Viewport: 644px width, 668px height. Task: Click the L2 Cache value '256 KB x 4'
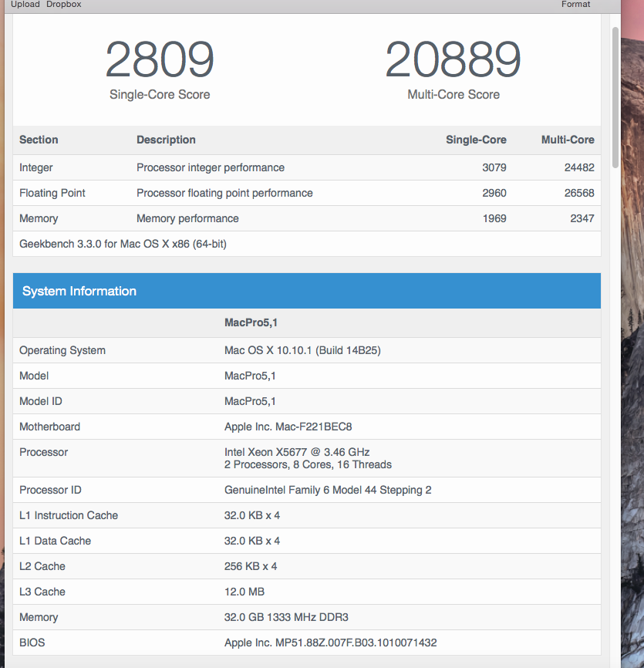[251, 567]
